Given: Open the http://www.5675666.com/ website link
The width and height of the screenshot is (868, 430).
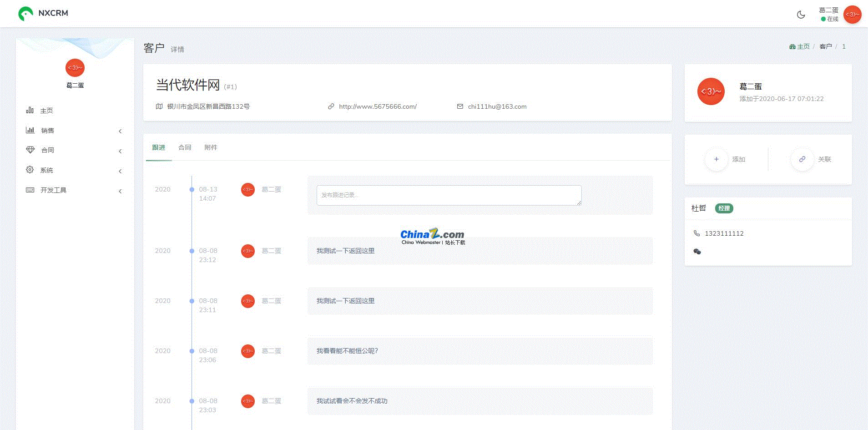Looking at the screenshot, I should (378, 106).
